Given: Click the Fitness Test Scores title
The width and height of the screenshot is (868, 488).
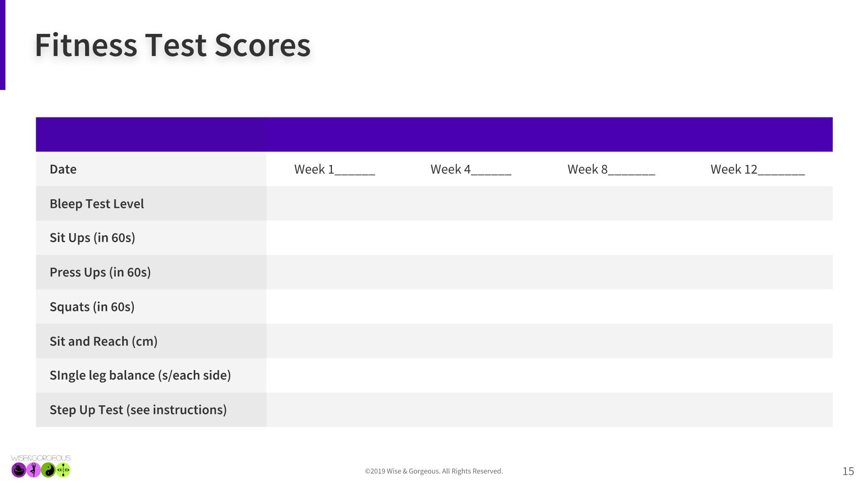Looking at the screenshot, I should pyautogui.click(x=172, y=45).
